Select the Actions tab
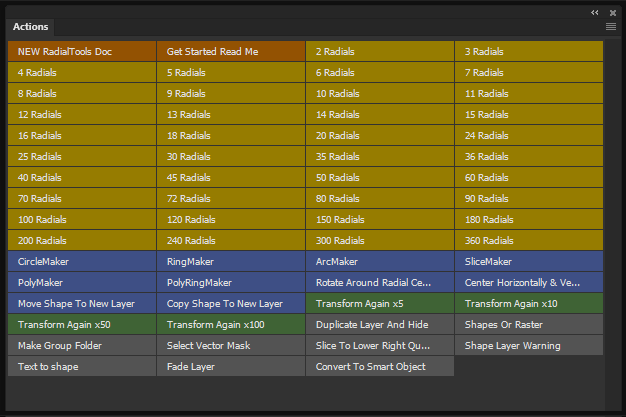Screen dimensions: 626x417 (30, 27)
